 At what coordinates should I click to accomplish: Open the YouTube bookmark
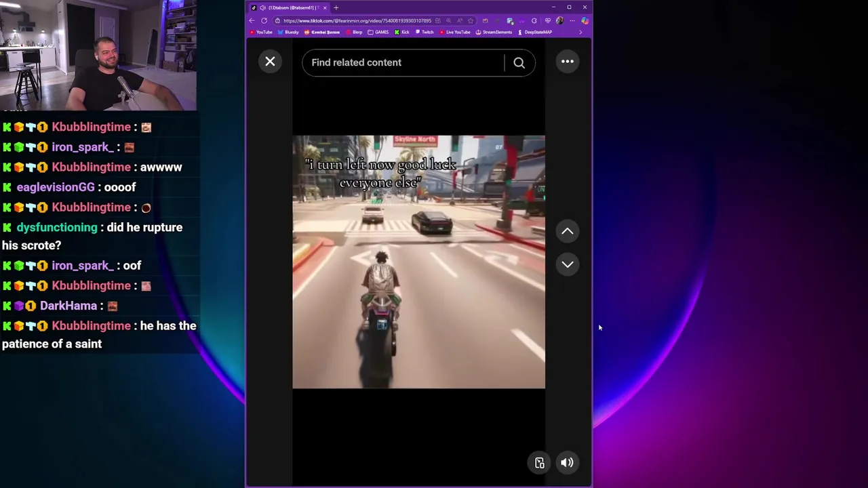(x=260, y=32)
